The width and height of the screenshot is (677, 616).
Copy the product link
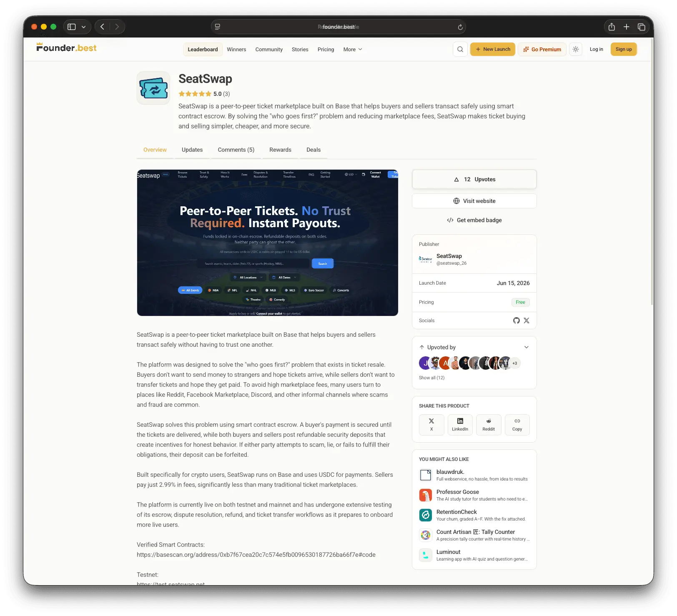tap(517, 425)
